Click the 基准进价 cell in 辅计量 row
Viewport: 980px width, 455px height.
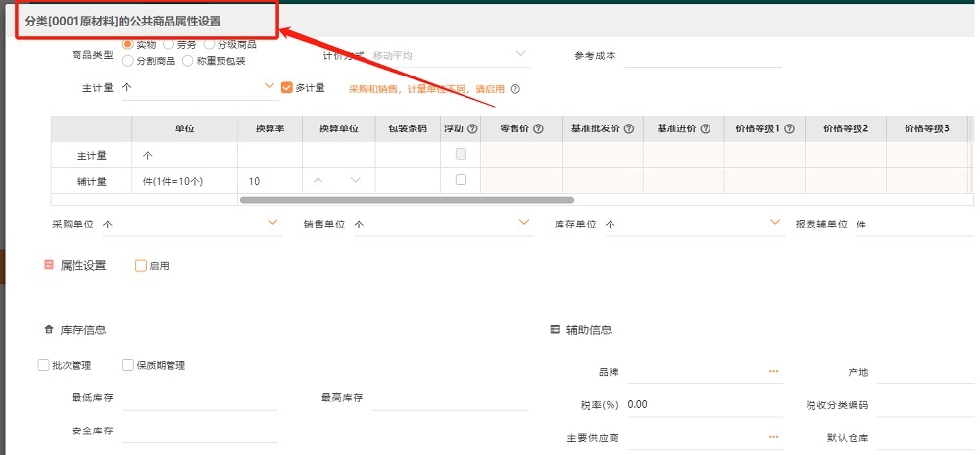point(684,181)
